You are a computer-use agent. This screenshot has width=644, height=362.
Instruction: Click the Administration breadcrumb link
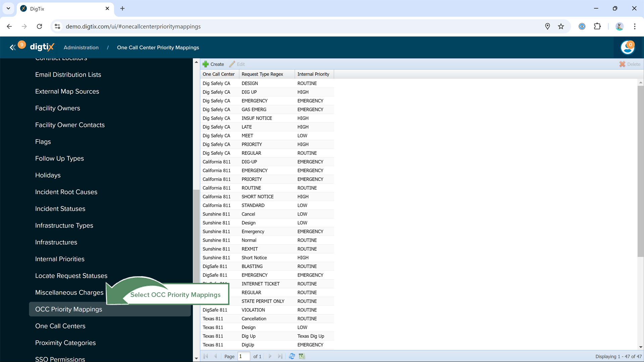[81, 48]
